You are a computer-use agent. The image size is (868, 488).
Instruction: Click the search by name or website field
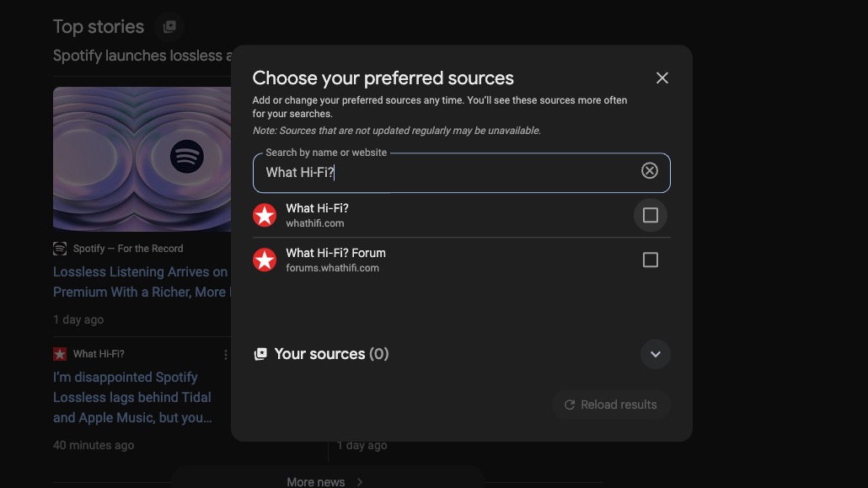click(462, 173)
